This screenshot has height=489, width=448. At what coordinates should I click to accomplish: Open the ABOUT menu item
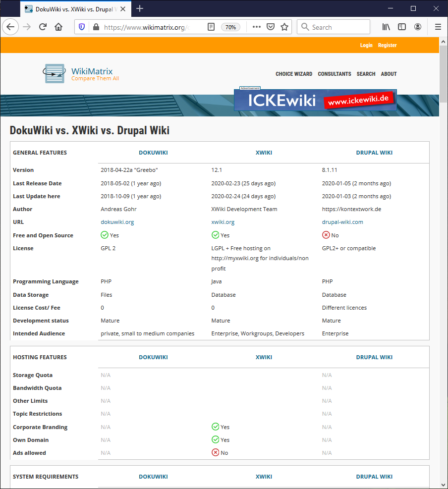click(389, 74)
